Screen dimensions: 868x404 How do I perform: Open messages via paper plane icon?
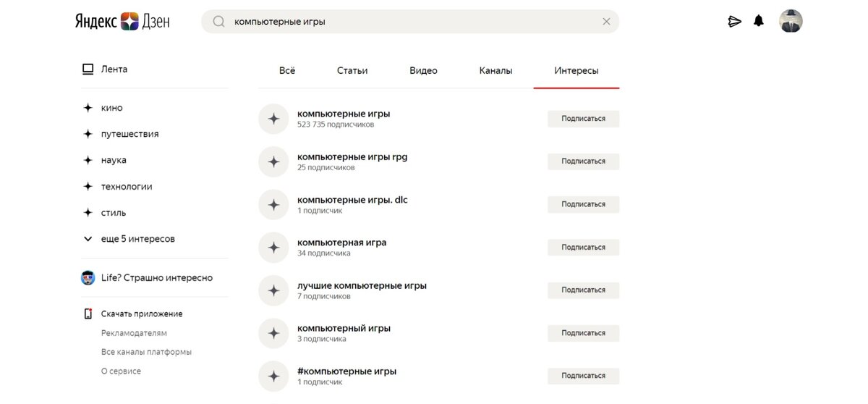(x=734, y=22)
